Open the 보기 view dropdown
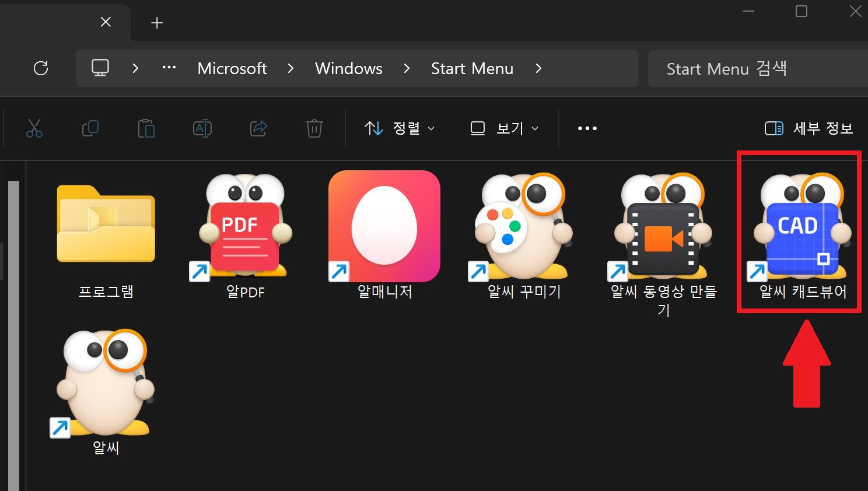This screenshot has width=868, height=491. click(505, 128)
